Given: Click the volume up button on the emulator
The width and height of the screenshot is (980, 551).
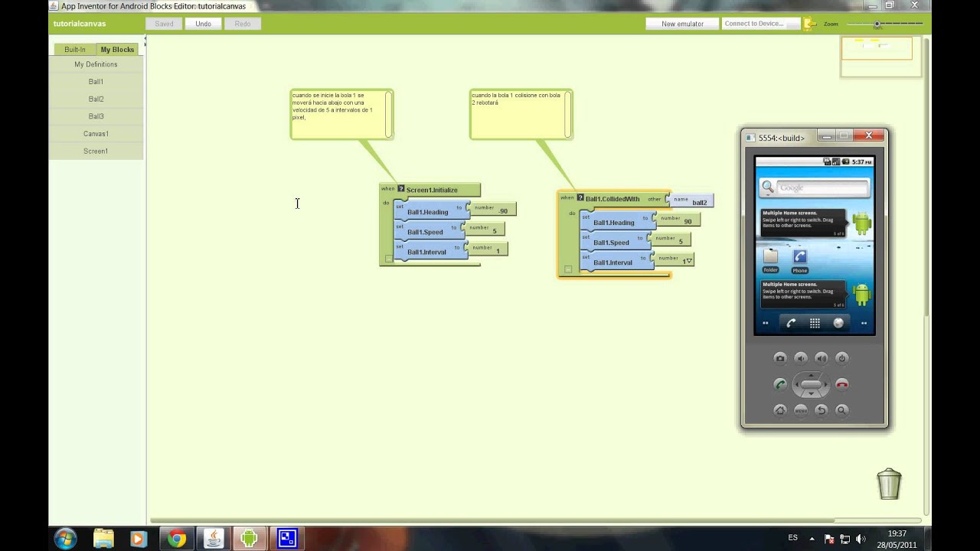Looking at the screenshot, I should coord(822,358).
